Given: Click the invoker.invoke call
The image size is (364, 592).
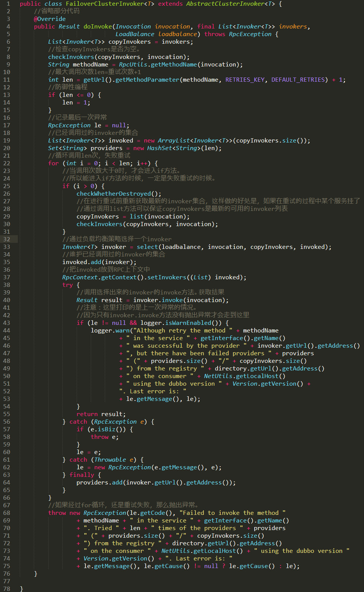Looking at the screenshot, I should point(158,300).
